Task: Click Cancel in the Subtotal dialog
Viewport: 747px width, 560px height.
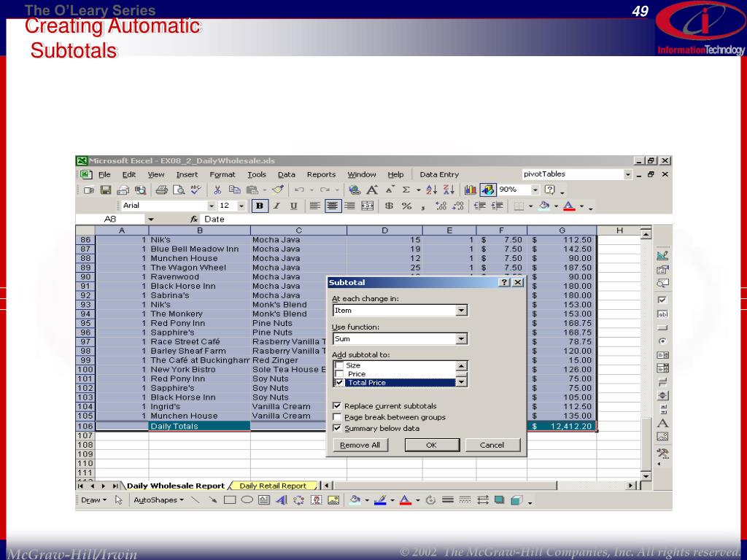Action: 492,445
